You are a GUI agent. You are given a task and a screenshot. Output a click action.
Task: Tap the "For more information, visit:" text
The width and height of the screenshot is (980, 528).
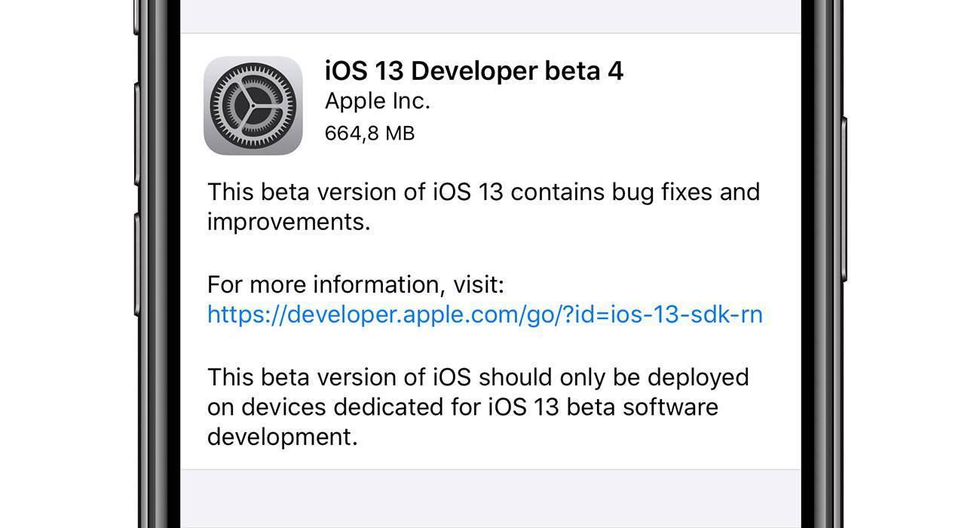coord(356,284)
